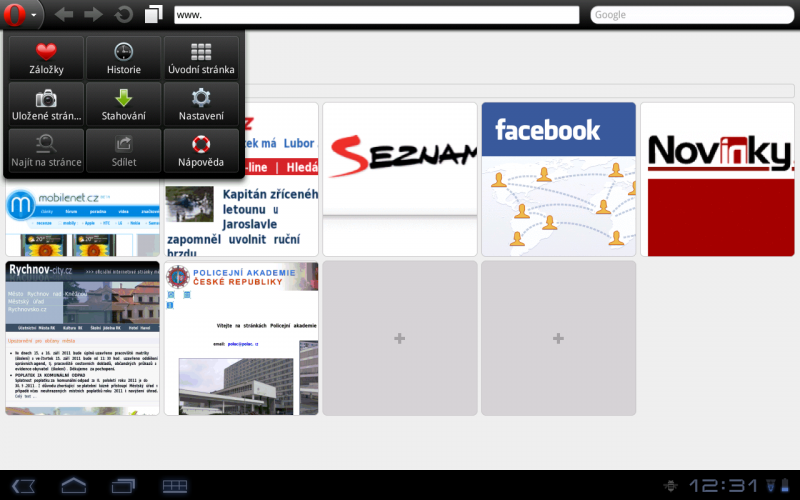Open the Rychnov-city.cz speed dial thumbnail
This screenshot has width=800, height=500.
[82, 338]
